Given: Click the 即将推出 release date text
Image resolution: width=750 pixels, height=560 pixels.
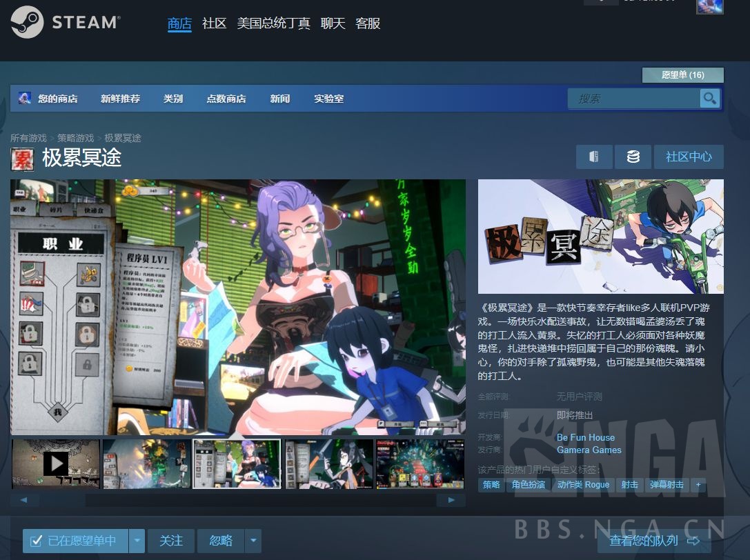Looking at the screenshot, I should tap(575, 414).
